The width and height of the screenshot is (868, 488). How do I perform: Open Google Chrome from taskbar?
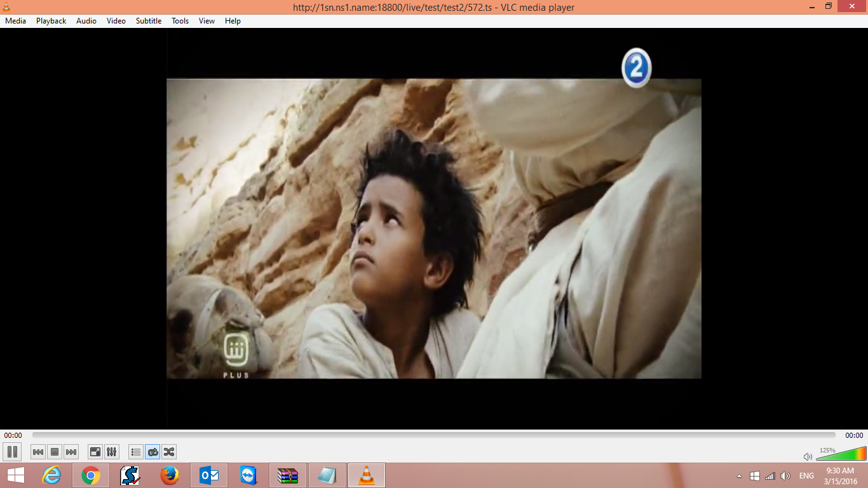click(x=91, y=475)
